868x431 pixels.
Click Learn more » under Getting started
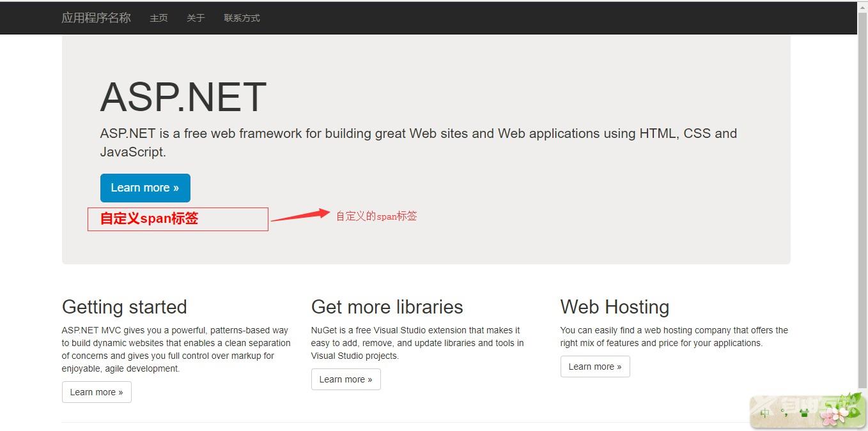pos(97,392)
